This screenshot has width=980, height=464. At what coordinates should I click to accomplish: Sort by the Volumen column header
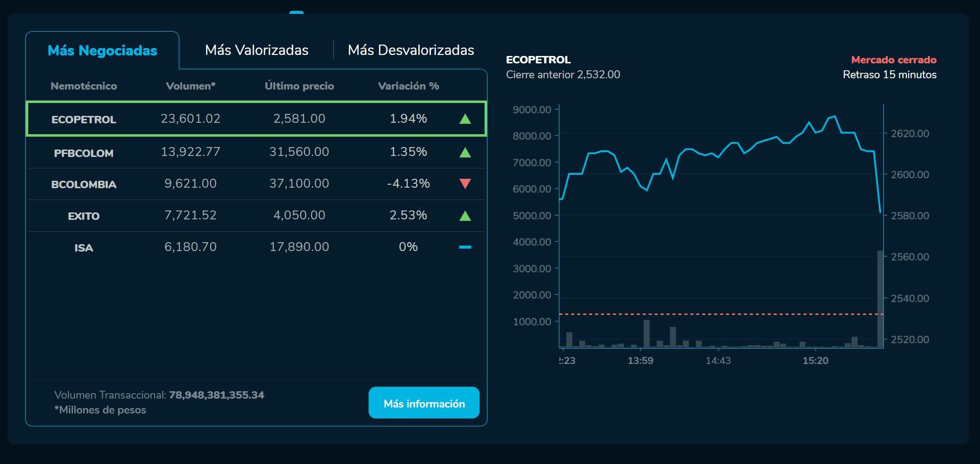190,85
